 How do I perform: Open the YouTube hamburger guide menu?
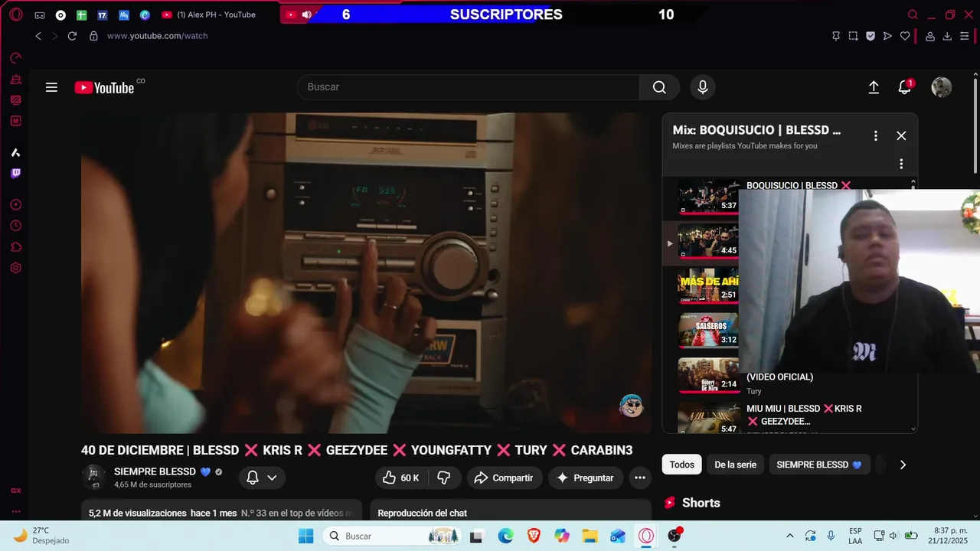tap(51, 87)
